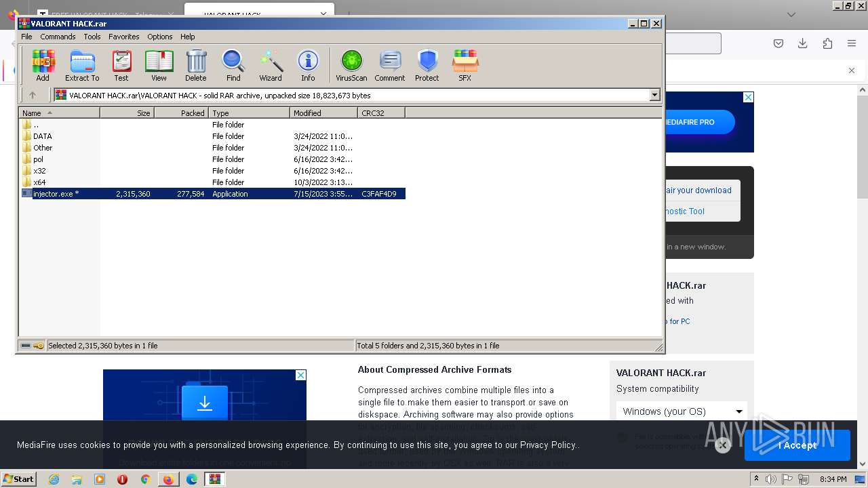This screenshot has height=488, width=868.
Task: Accept MediaFire cookies with I Accept
Action: 797,445
